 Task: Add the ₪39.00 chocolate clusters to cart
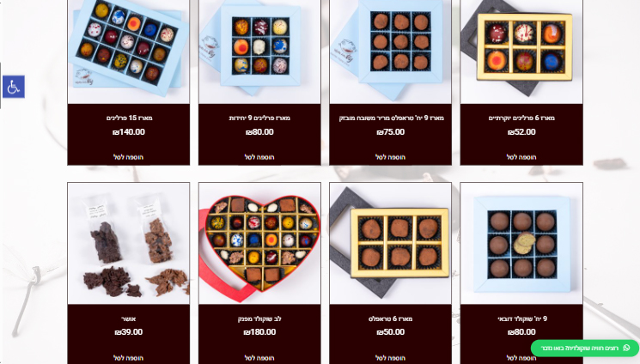pos(128,358)
